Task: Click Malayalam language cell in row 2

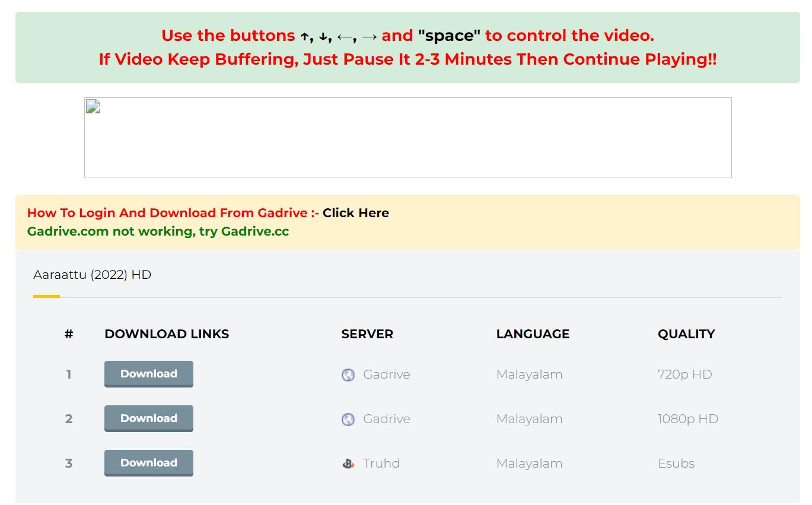Action: pyautogui.click(x=529, y=419)
